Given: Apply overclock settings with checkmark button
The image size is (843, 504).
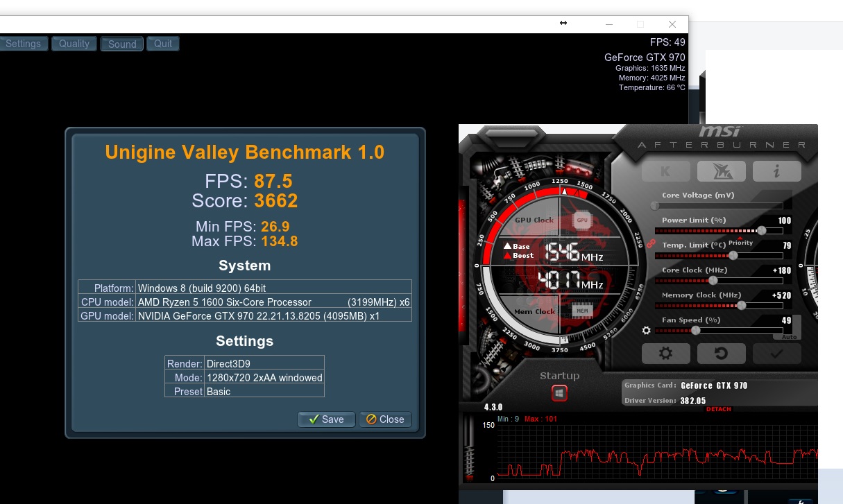Looking at the screenshot, I should pos(776,354).
